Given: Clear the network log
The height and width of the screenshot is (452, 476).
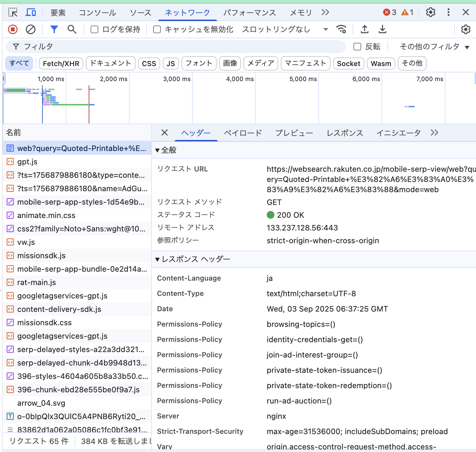Looking at the screenshot, I should (31, 29).
